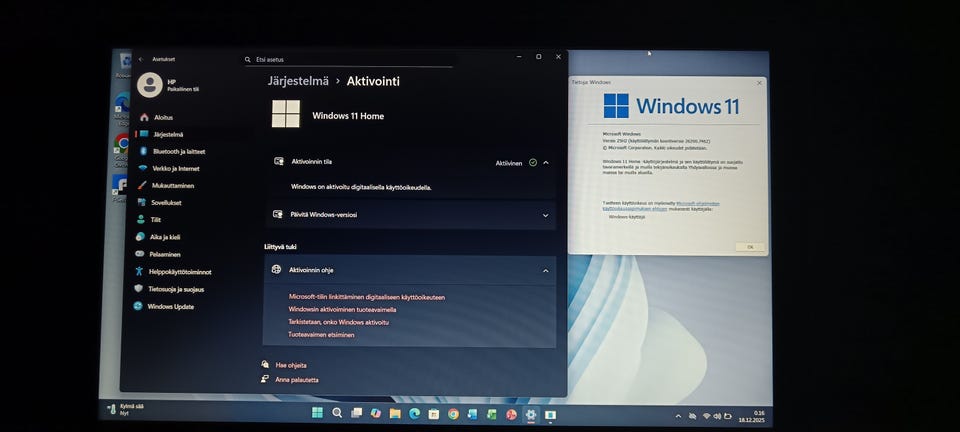Open Wi-Fi network tray icon

coord(706,416)
